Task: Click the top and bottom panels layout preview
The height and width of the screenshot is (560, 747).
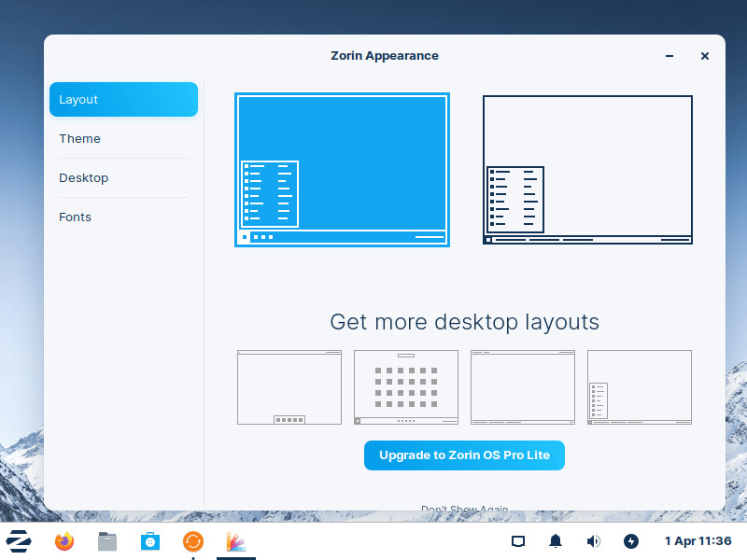Action: coord(523,387)
